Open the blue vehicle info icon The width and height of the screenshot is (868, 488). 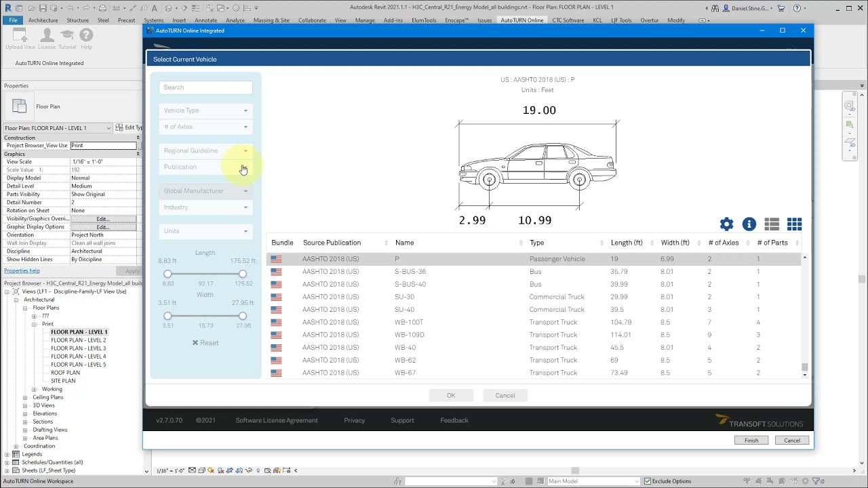(749, 224)
